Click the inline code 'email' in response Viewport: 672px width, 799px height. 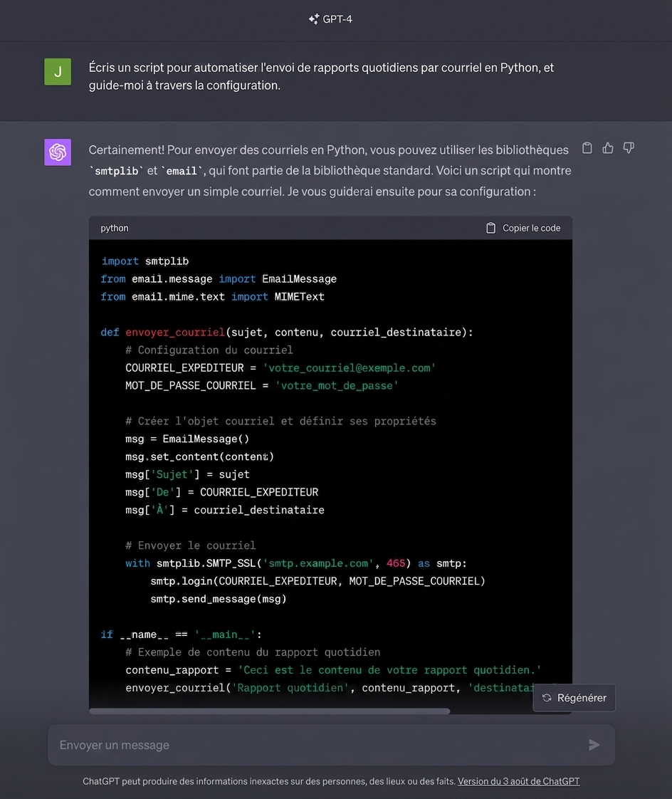pos(182,171)
